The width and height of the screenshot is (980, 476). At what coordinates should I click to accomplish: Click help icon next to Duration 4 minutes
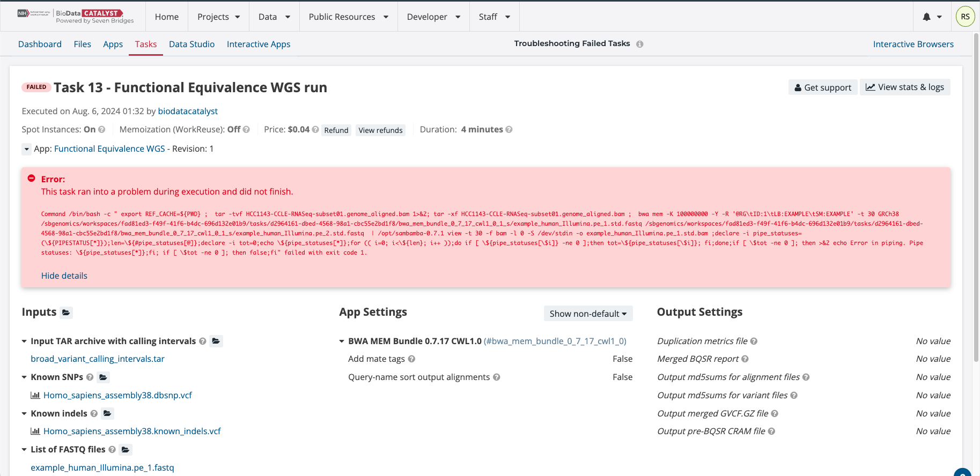tap(509, 129)
